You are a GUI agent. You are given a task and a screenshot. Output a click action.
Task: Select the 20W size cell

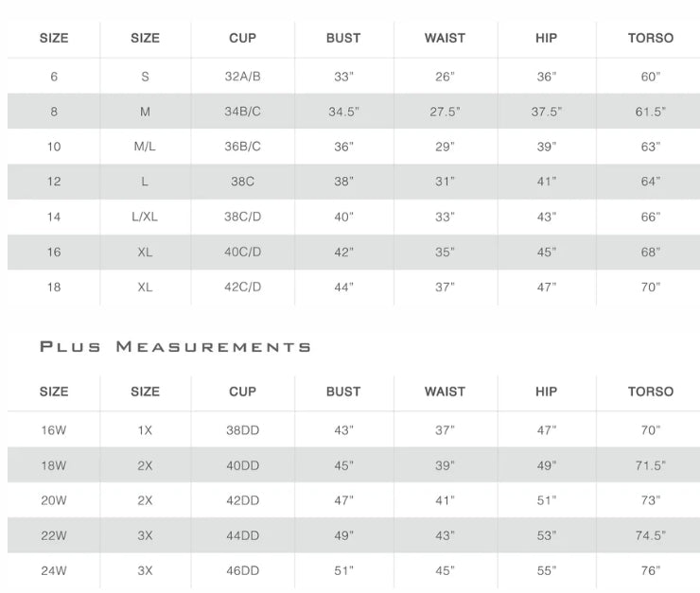[x=54, y=500]
